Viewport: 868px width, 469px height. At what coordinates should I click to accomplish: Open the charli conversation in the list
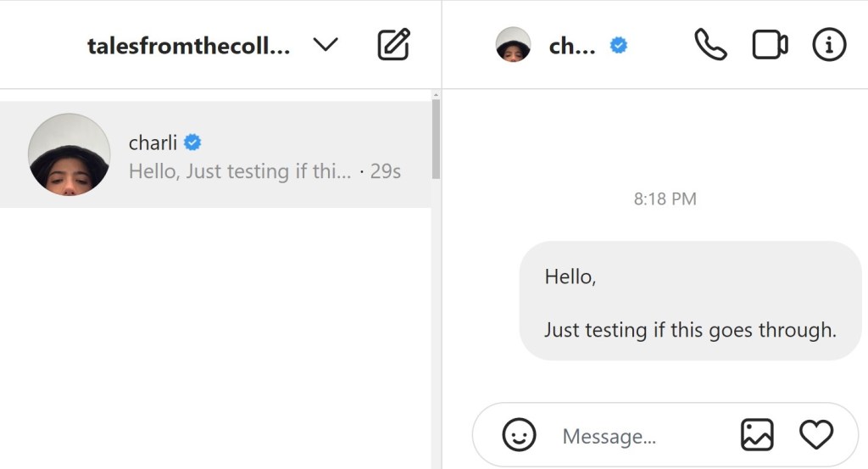[x=215, y=154]
